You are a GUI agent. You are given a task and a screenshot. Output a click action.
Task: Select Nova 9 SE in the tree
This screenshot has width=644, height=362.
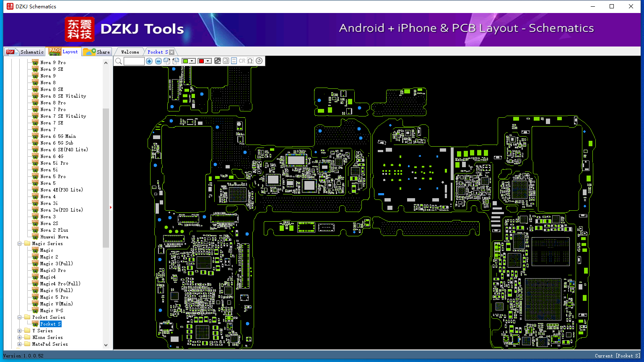(52, 69)
